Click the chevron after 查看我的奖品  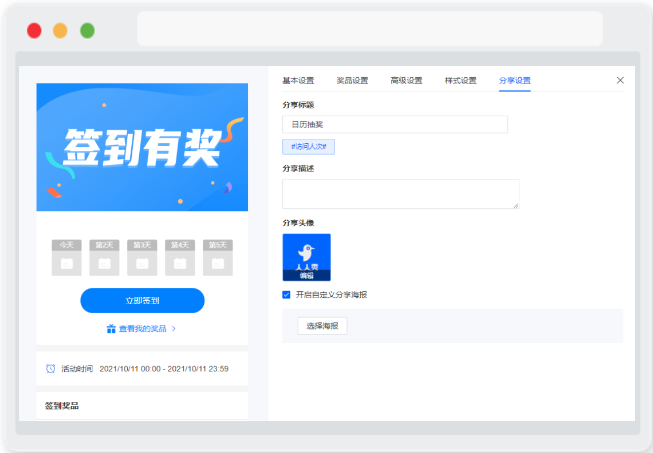pos(174,329)
